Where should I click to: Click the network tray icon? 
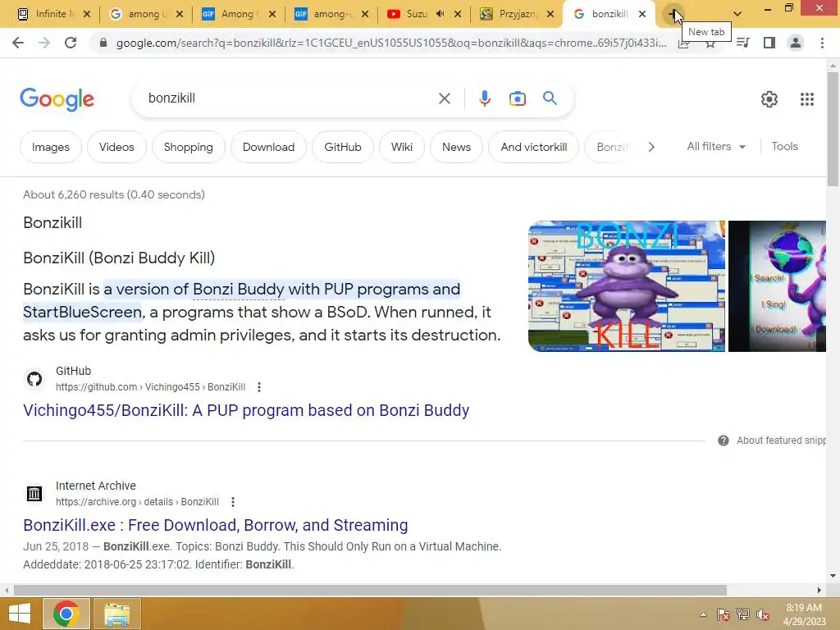(x=743, y=614)
